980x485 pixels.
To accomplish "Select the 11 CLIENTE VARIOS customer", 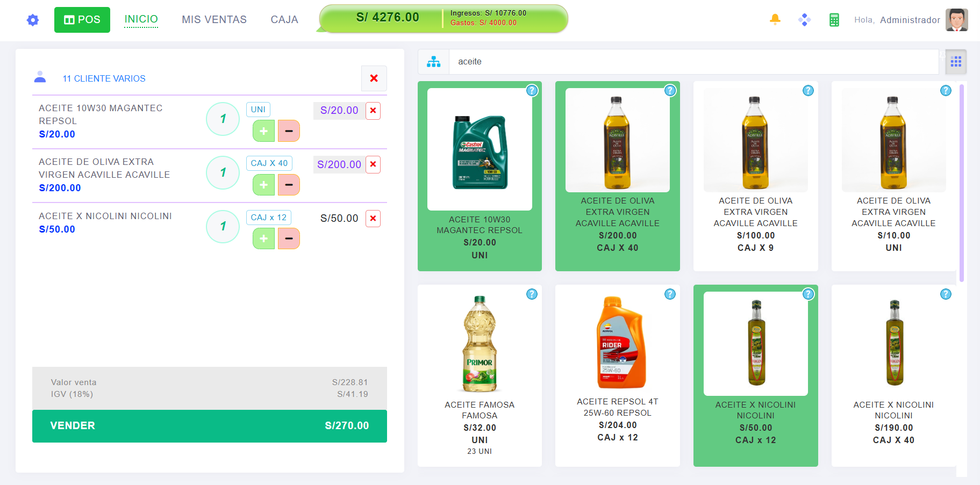I will click(104, 78).
